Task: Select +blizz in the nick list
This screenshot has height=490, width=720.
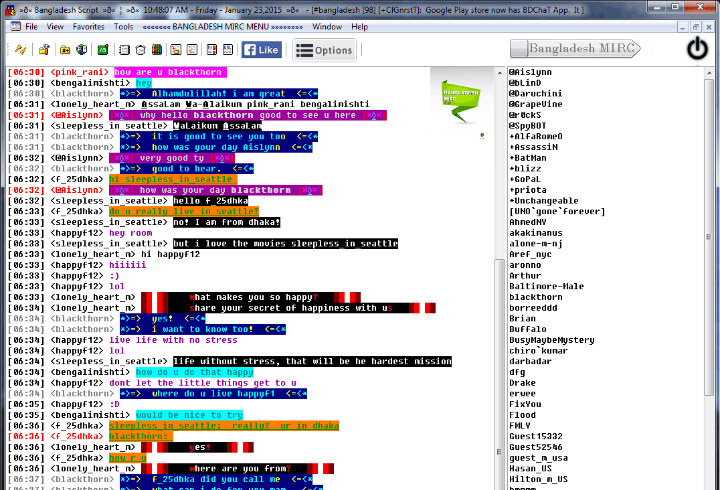Action: (x=525, y=169)
